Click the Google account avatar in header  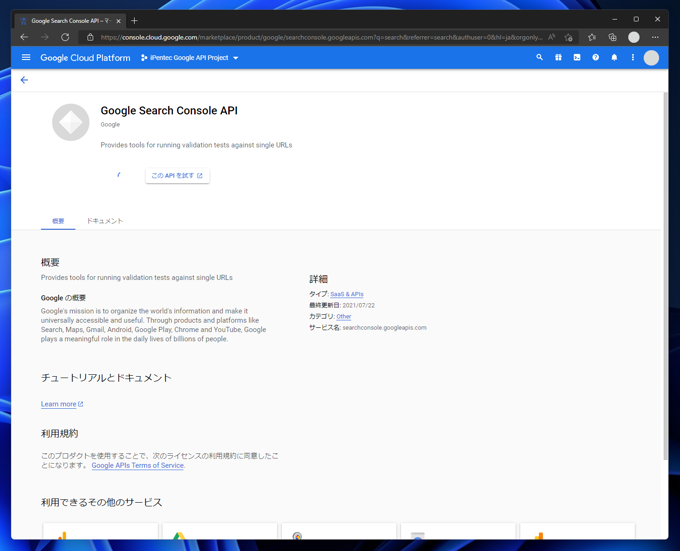point(651,58)
